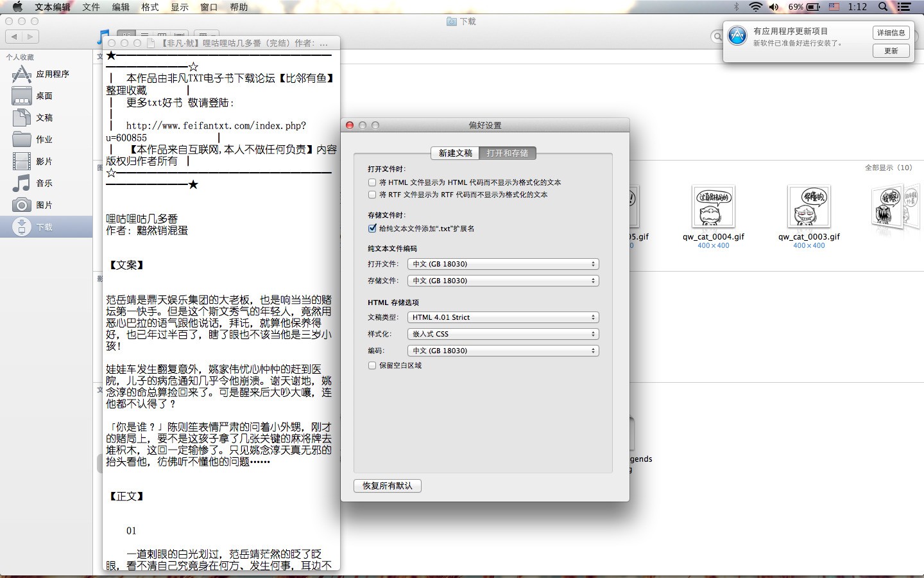The width and height of the screenshot is (924, 578).
Task: Click the 下载 sidebar icon
Action: pyautogui.click(x=21, y=227)
